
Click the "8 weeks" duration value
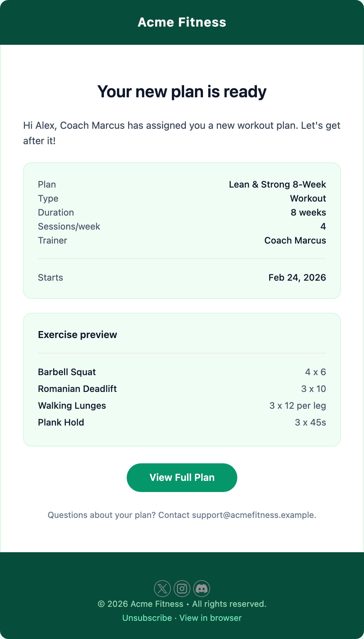tap(308, 212)
